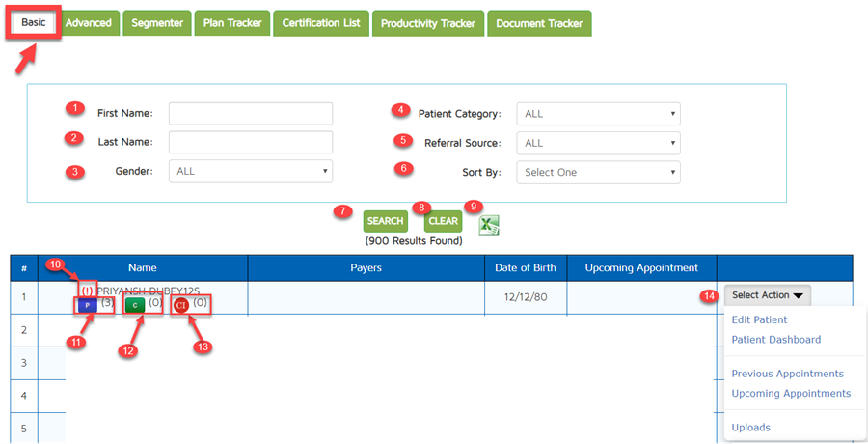Select Upcoming Appointments in action menu

791,394
